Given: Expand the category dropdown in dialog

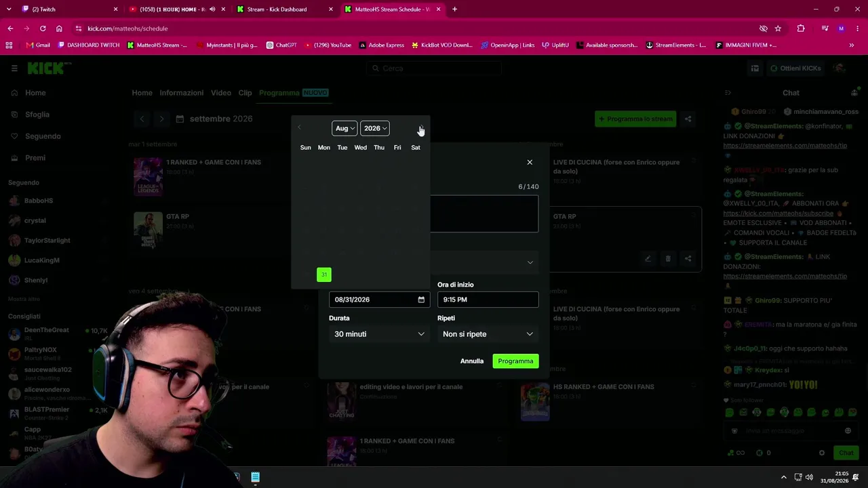Looking at the screenshot, I should click(x=530, y=262).
